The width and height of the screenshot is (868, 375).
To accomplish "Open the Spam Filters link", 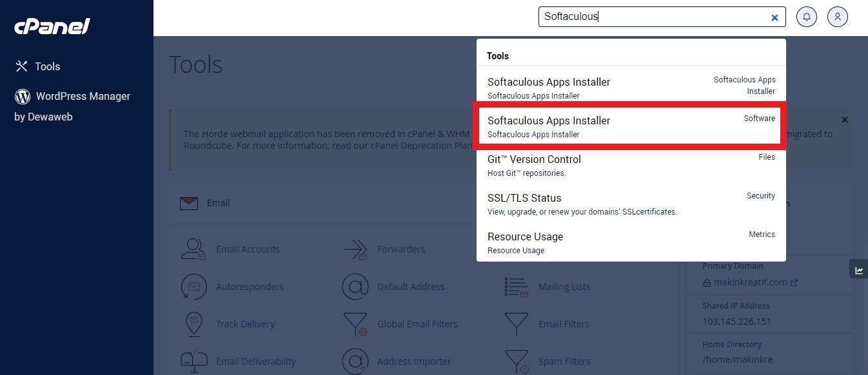I will 564,361.
